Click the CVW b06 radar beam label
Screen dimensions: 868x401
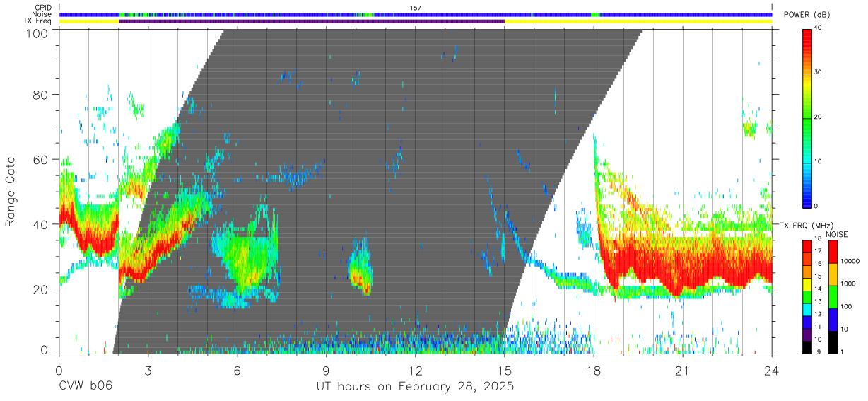coord(86,387)
